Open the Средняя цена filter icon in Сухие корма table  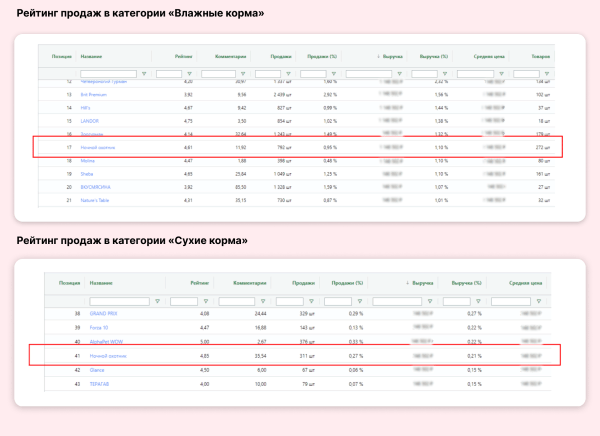539,302
